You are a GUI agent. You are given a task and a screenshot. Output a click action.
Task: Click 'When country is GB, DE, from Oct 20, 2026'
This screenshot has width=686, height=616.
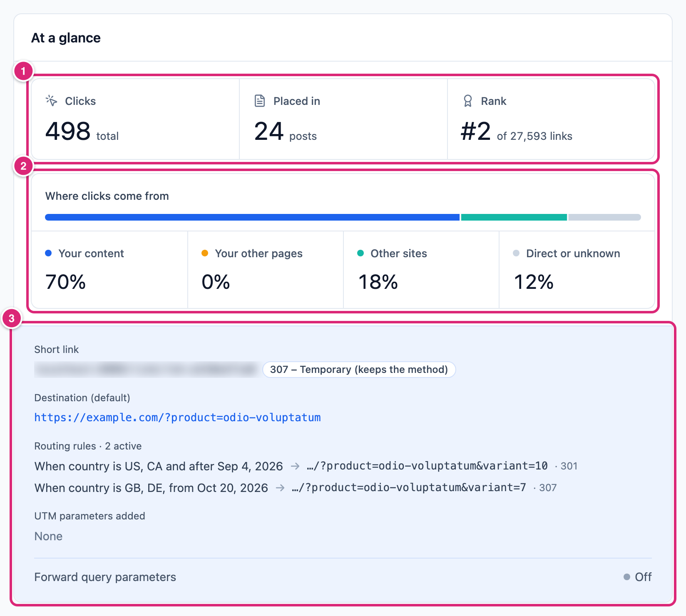pyautogui.click(x=151, y=488)
